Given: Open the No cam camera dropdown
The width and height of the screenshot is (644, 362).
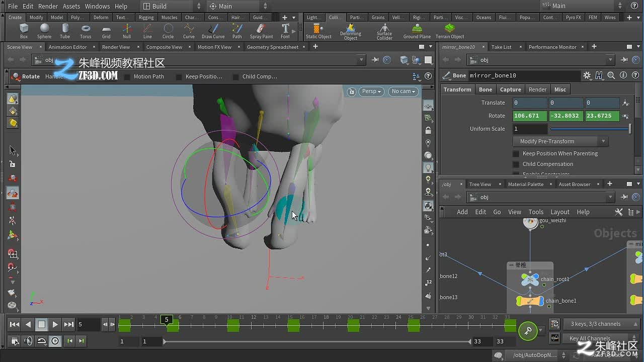Looking at the screenshot, I should (x=403, y=91).
